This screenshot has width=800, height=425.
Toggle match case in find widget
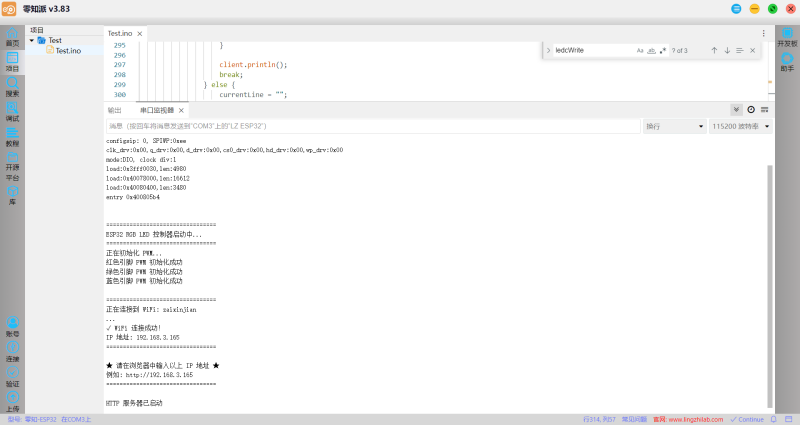pyautogui.click(x=640, y=51)
